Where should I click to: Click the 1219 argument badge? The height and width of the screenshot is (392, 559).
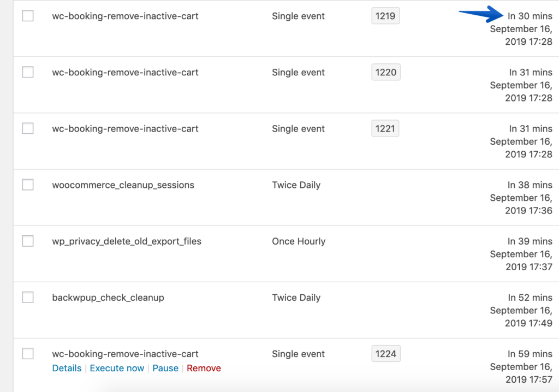tap(385, 16)
